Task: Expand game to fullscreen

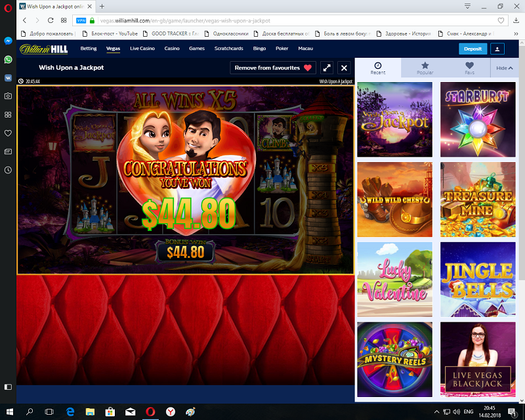Action: pos(327,68)
